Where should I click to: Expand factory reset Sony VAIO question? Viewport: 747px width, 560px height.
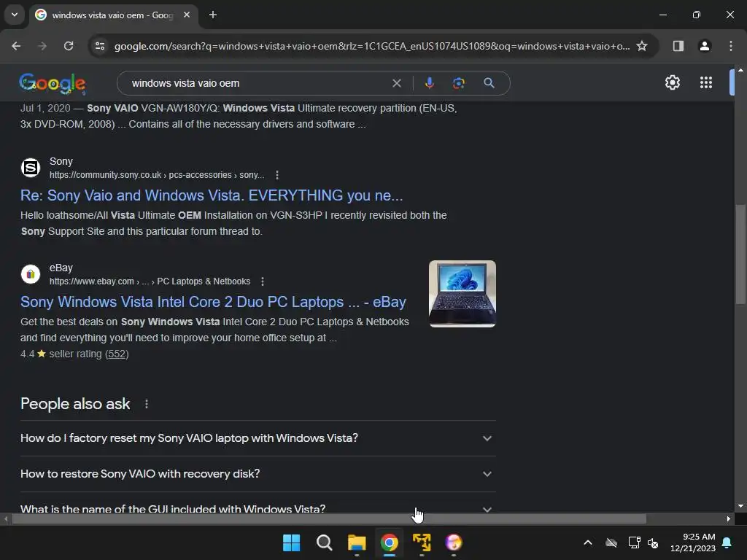point(258,438)
